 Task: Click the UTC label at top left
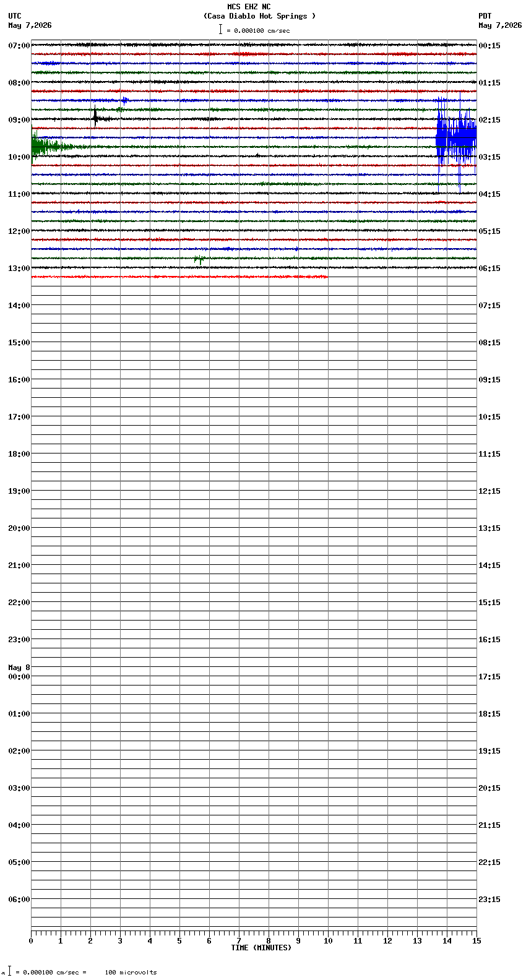(15, 16)
